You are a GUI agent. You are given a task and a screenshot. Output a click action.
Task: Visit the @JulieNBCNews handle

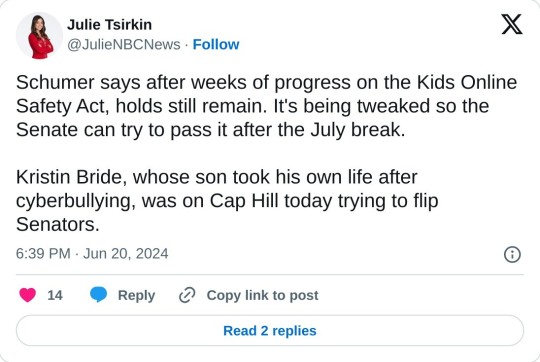[124, 44]
